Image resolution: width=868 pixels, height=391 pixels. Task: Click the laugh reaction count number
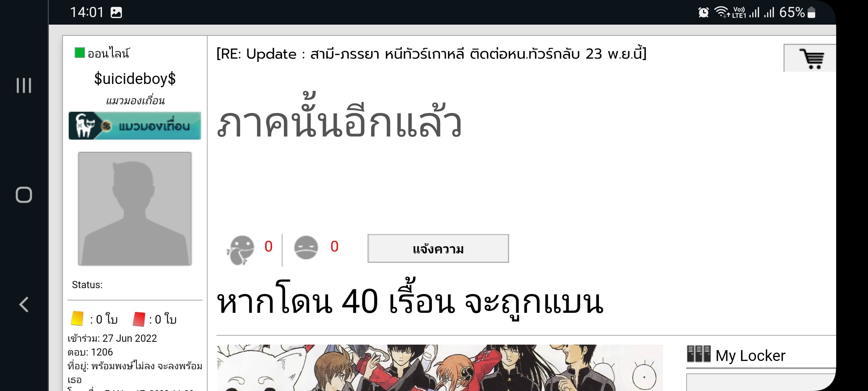268,247
